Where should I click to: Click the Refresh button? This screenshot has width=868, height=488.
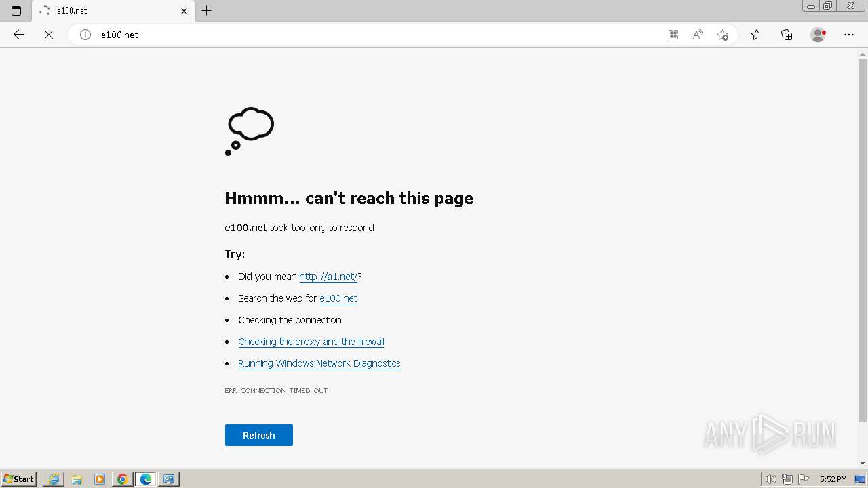[259, 435]
